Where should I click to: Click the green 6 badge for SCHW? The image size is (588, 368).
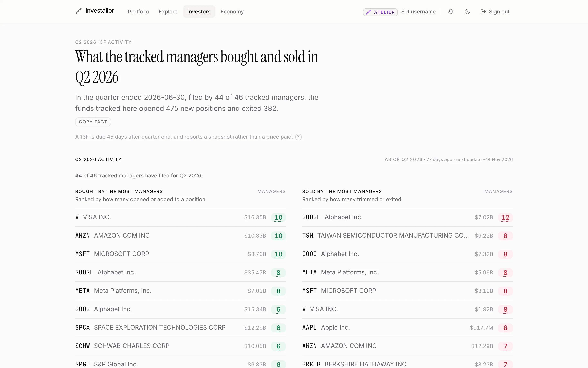pos(278,346)
